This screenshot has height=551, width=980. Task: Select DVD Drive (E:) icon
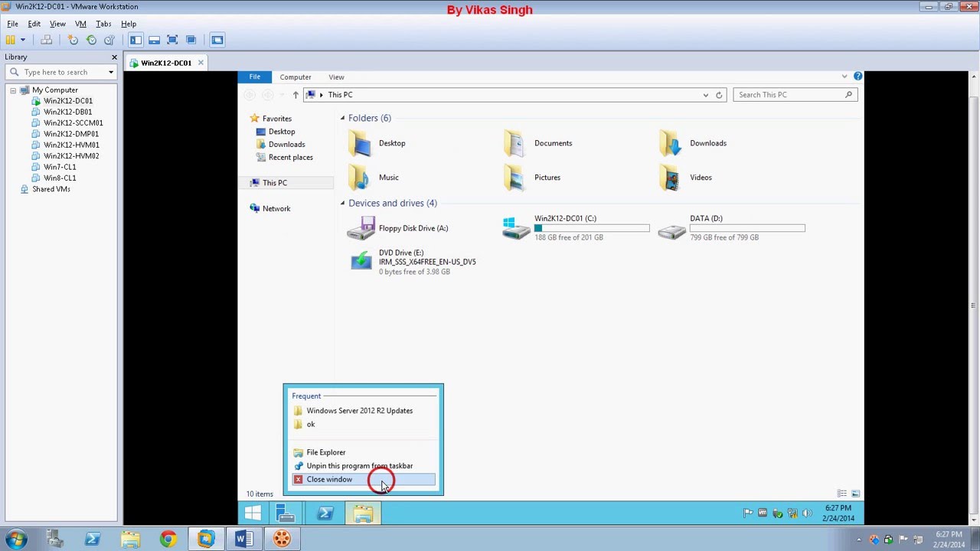361,262
